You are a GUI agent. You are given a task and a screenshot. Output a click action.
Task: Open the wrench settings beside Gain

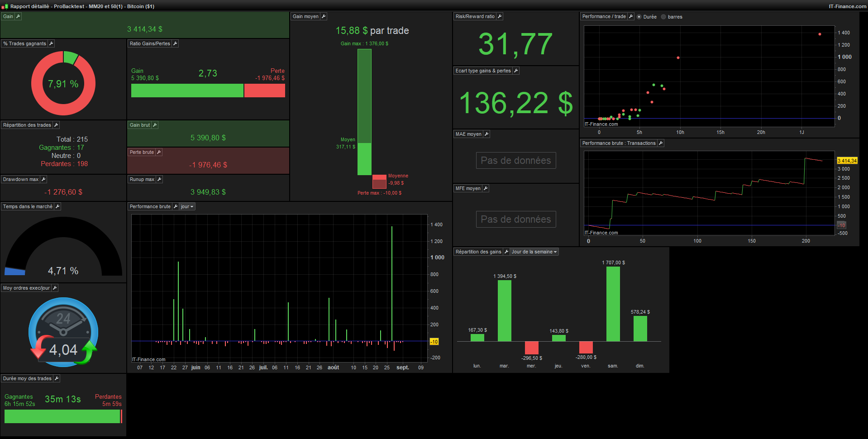pyautogui.click(x=18, y=16)
